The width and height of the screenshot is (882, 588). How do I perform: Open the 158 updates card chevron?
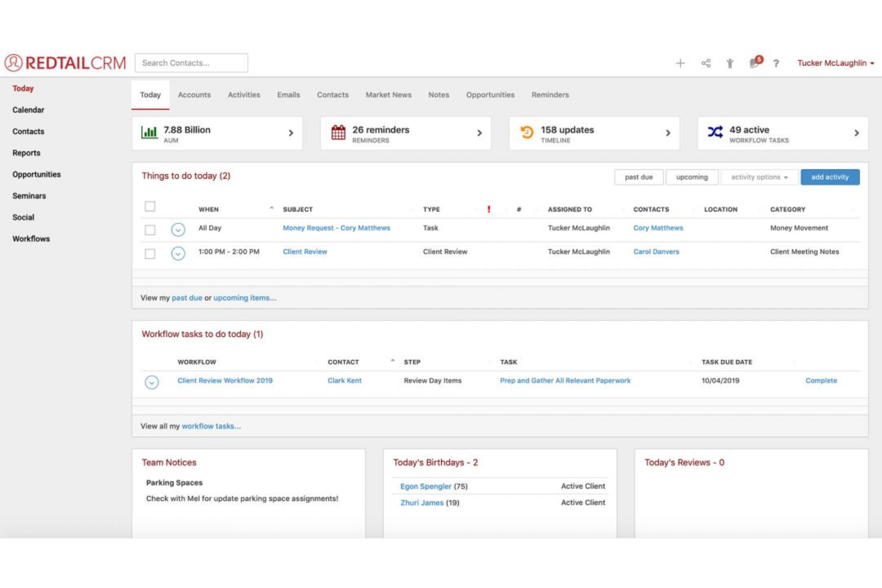(x=668, y=133)
